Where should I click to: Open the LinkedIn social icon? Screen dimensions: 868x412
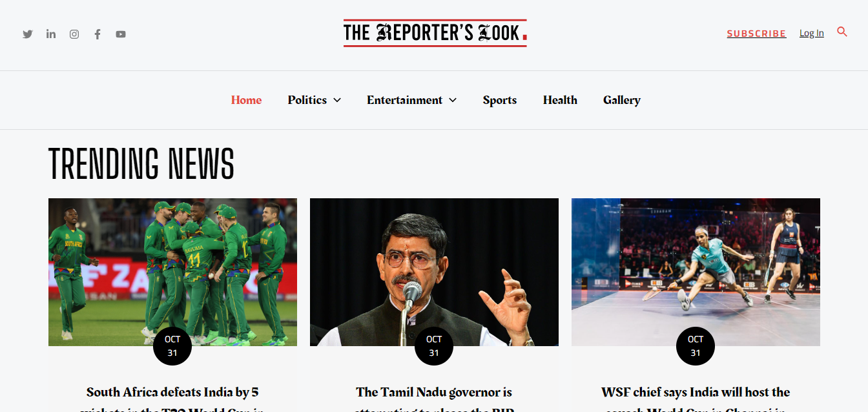coord(51,34)
